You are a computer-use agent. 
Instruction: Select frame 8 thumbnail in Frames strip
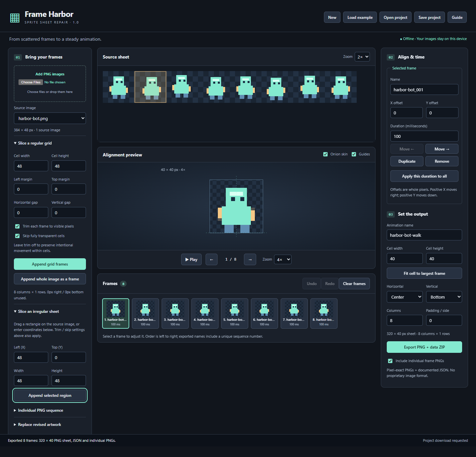tap(324, 313)
